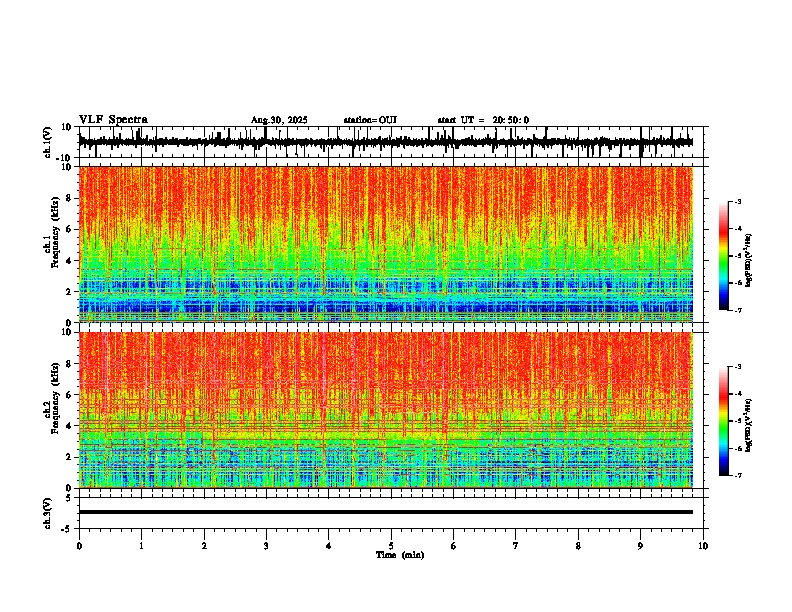Select the "6" kHz tick on ch.1 spectrogram
The image size is (792, 612).
pyautogui.click(x=70, y=229)
